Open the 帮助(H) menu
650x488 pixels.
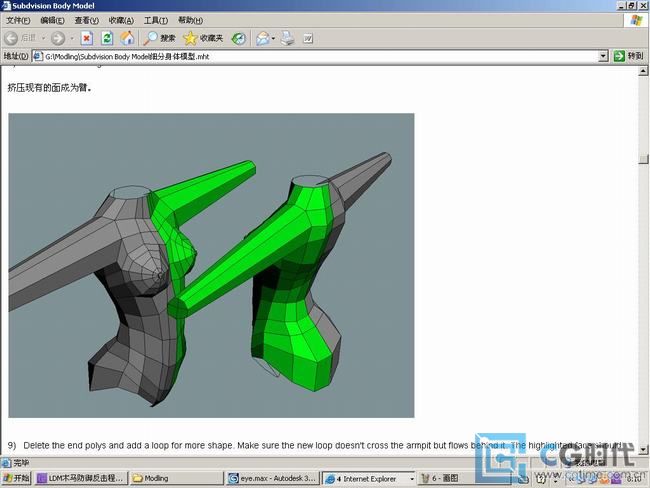[190, 20]
